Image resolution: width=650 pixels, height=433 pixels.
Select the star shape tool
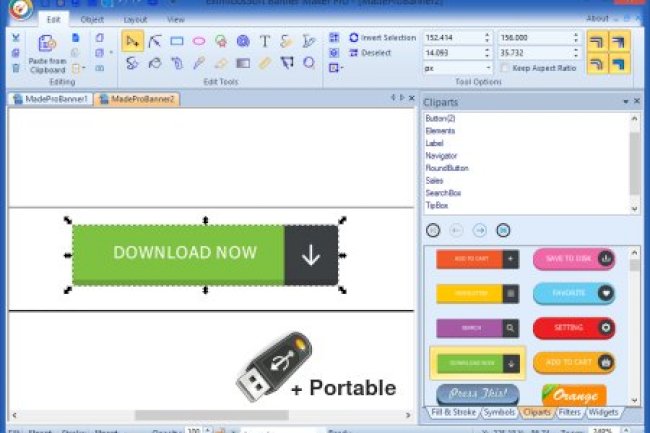click(220, 41)
